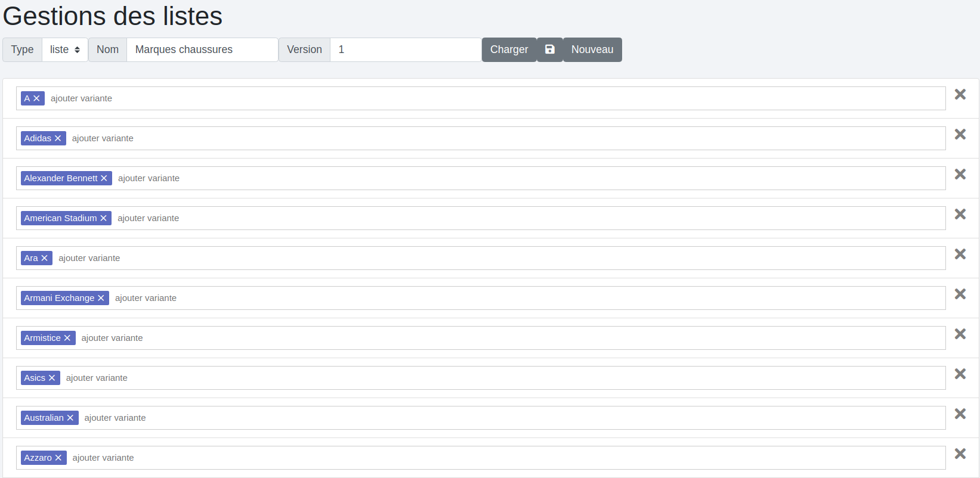Image resolution: width=980 pixels, height=478 pixels.
Task: Delete the first row containing A
Action: tap(960, 95)
